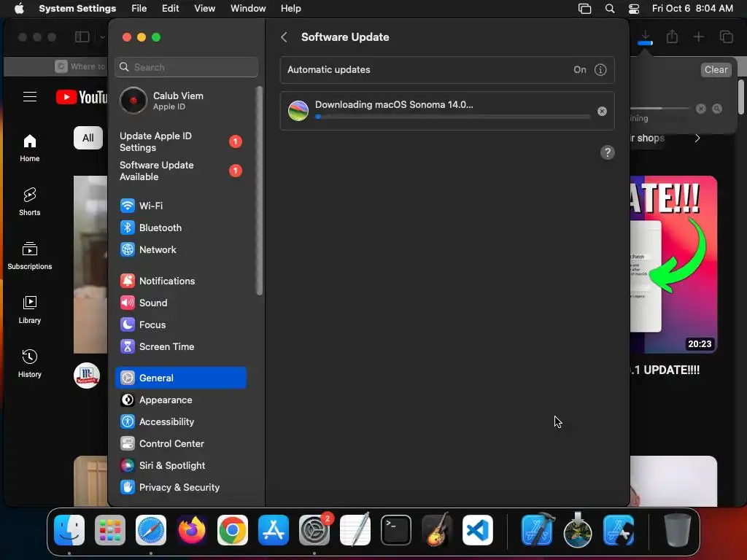Open the View menu
The width and height of the screenshot is (747, 560).
coord(204,9)
